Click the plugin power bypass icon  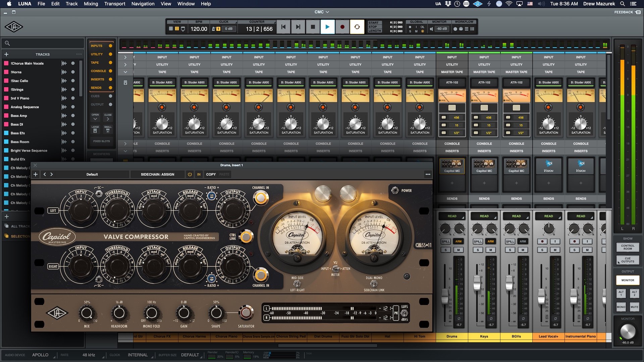pos(190,174)
